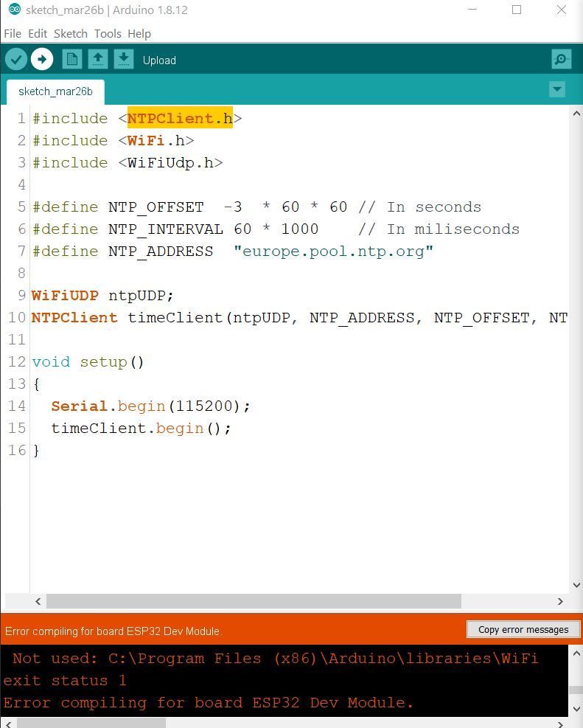Click the timeClient.begin() line
This screenshot has width=583, height=728.
click(141, 428)
